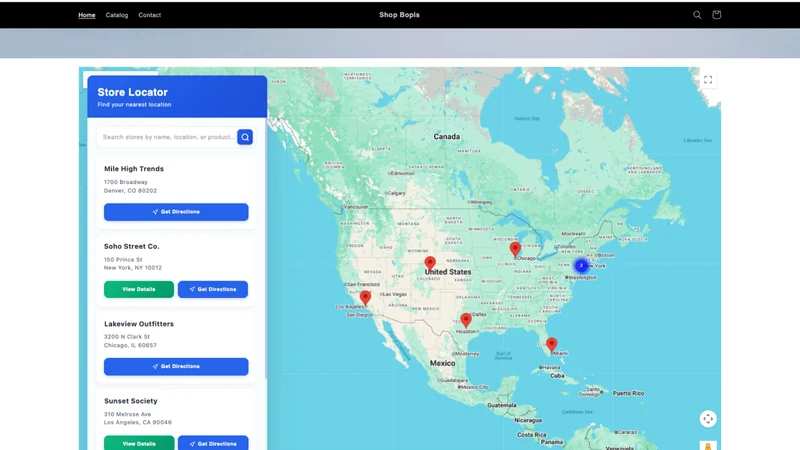Get Directions to Lakeview Outfitters
The height and width of the screenshot is (450, 800).
(176, 366)
